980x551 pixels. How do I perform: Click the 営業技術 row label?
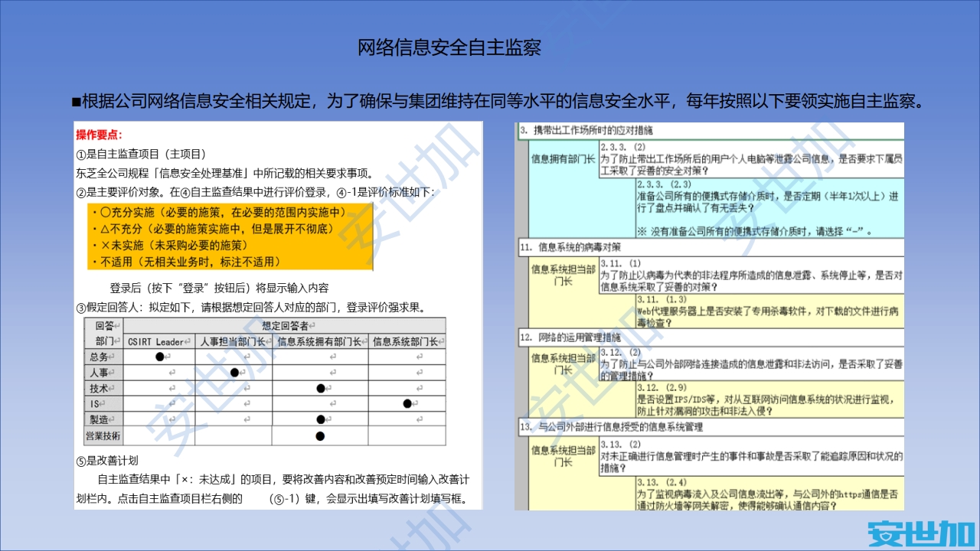[103, 436]
